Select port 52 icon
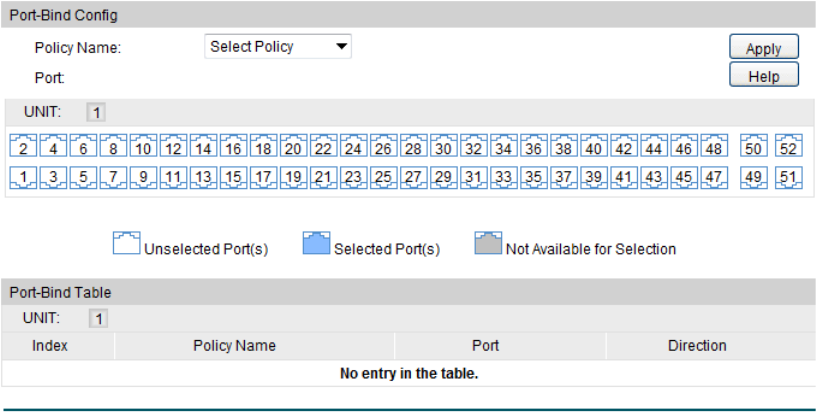The width and height of the screenshot is (816, 416). pyautogui.click(x=789, y=148)
